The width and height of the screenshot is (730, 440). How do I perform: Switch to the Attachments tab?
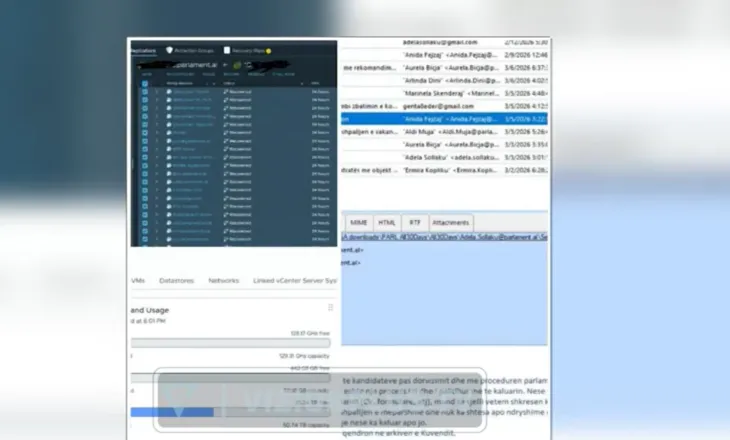click(451, 223)
